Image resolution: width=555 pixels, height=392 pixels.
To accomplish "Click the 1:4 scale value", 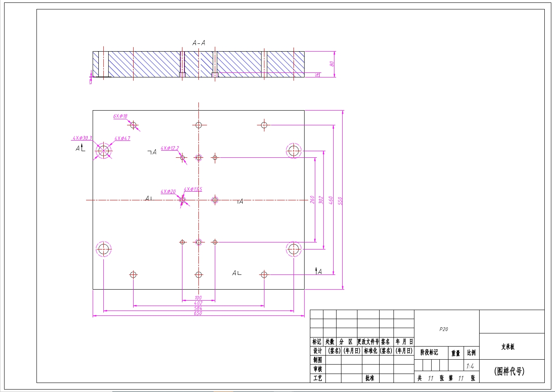I will click(470, 366).
